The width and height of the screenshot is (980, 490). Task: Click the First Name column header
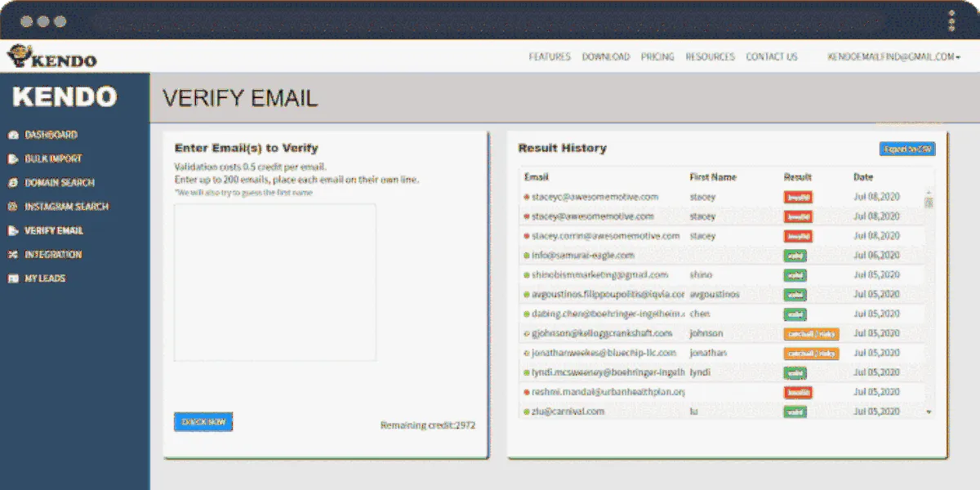pyautogui.click(x=713, y=177)
